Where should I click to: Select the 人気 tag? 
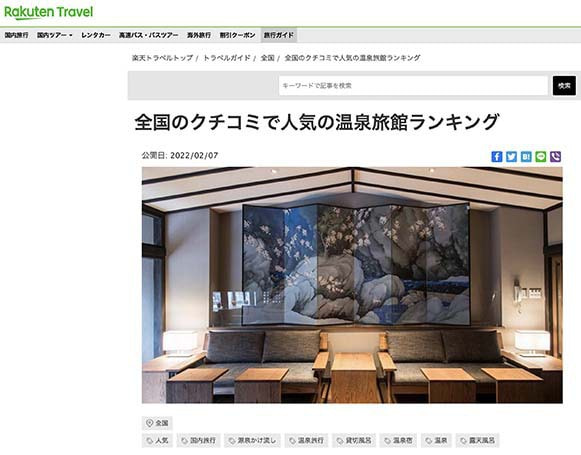pos(157,441)
